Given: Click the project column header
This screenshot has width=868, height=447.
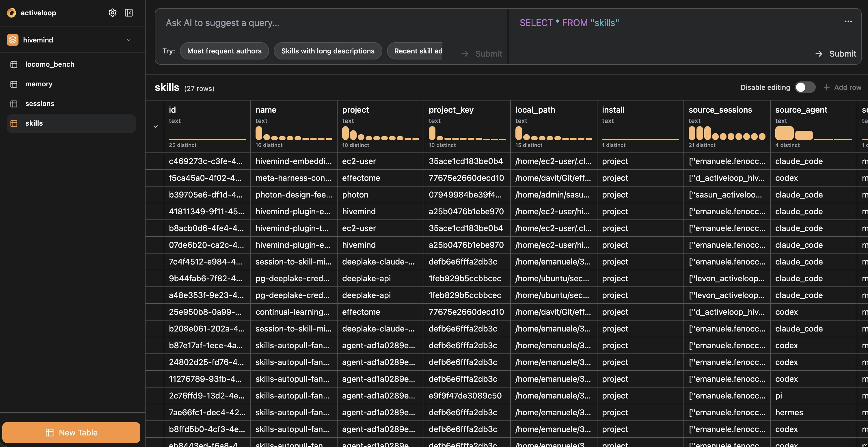Looking at the screenshot, I should 380,126.
